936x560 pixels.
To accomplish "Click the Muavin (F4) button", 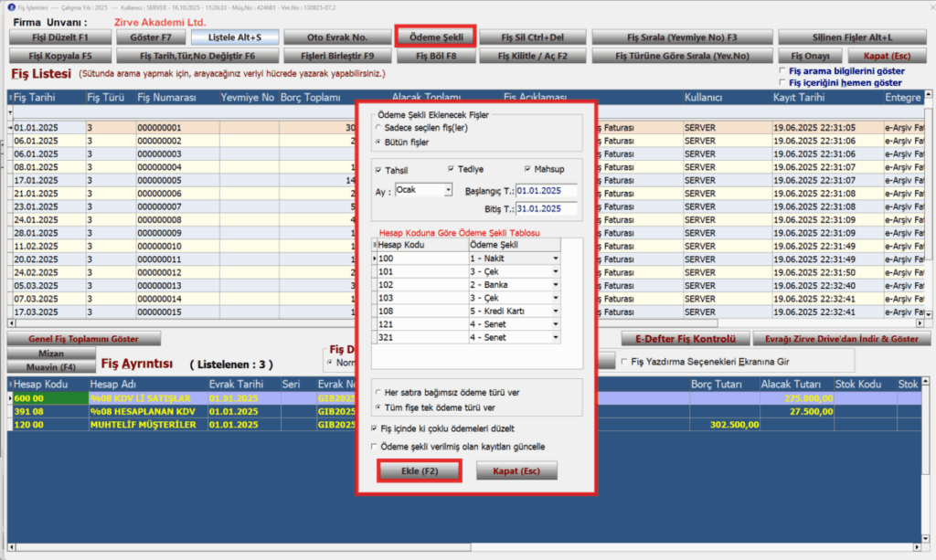I will pyautogui.click(x=51, y=366).
